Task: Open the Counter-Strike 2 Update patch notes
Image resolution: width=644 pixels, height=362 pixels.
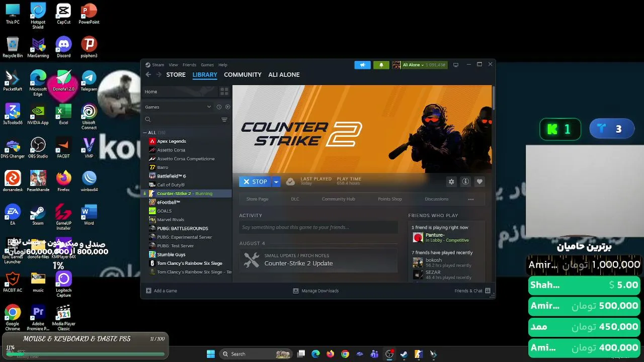Action: 318,260
